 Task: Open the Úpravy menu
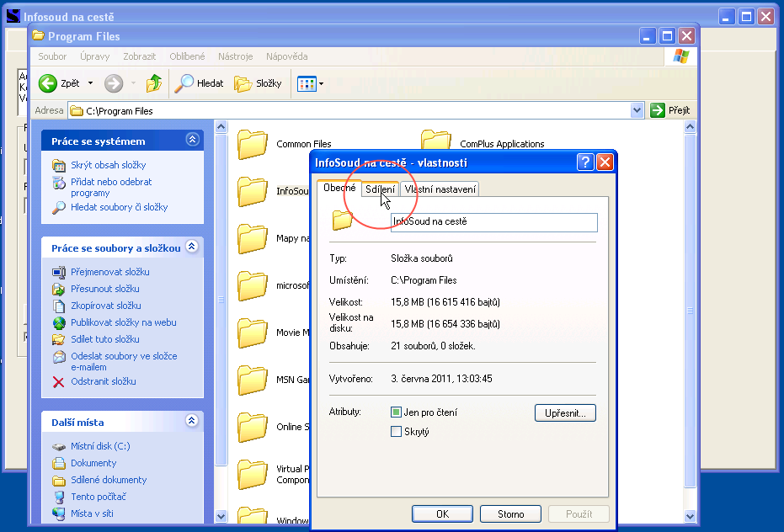[x=95, y=56]
